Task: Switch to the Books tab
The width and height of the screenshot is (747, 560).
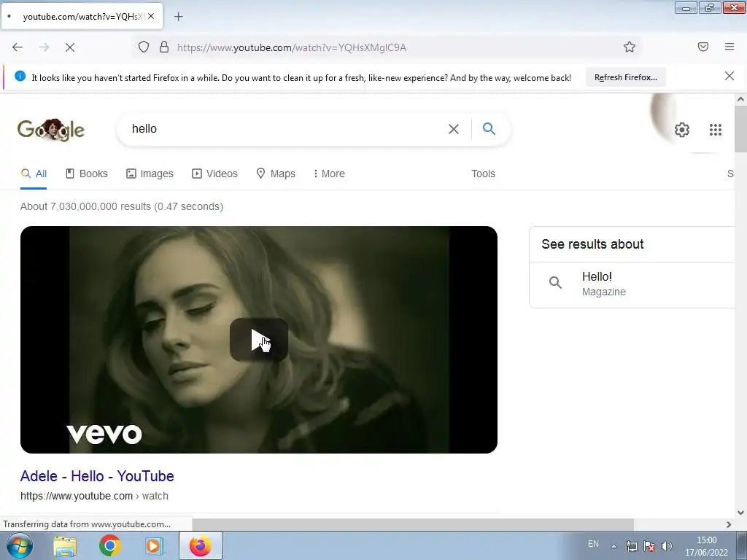Action: pyautogui.click(x=87, y=174)
